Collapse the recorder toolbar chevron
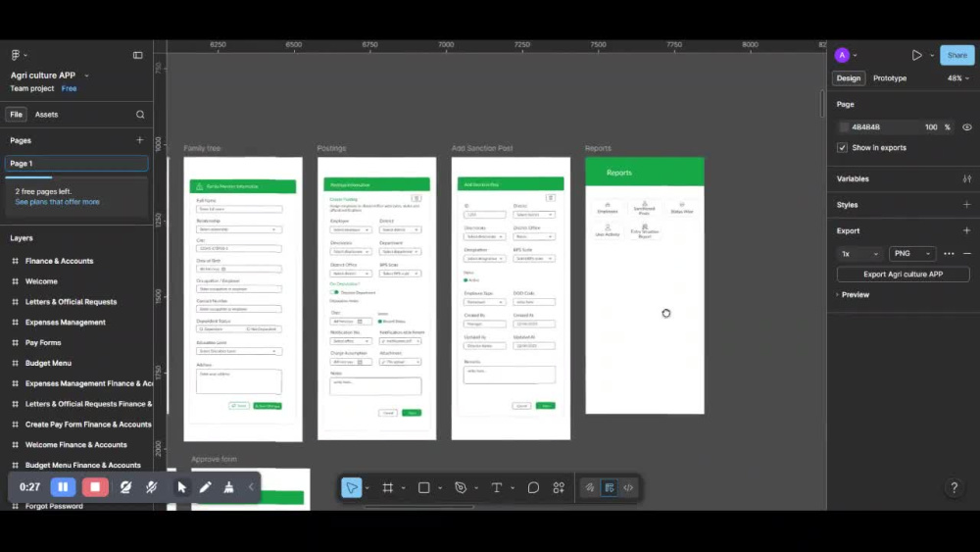Image resolution: width=980 pixels, height=552 pixels. pos(251,487)
